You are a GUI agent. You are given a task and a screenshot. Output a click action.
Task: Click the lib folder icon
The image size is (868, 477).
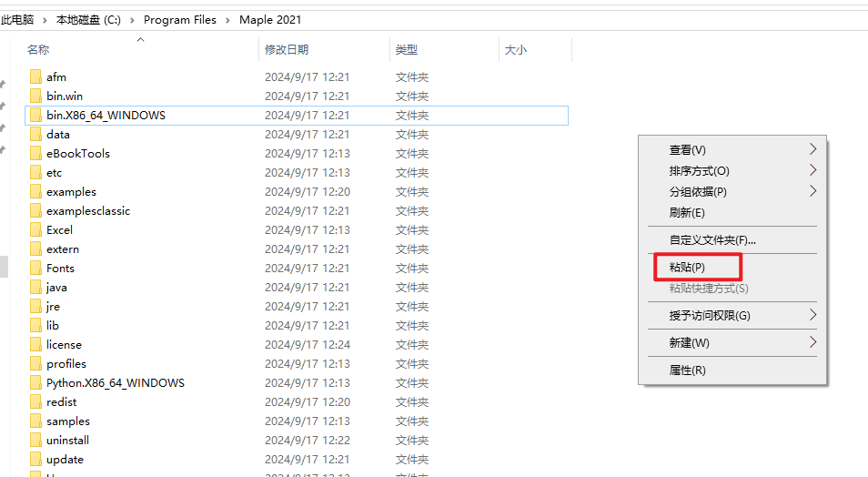(x=36, y=325)
